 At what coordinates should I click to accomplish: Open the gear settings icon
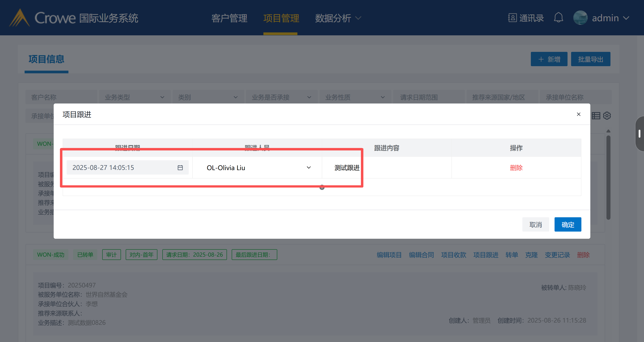(607, 116)
